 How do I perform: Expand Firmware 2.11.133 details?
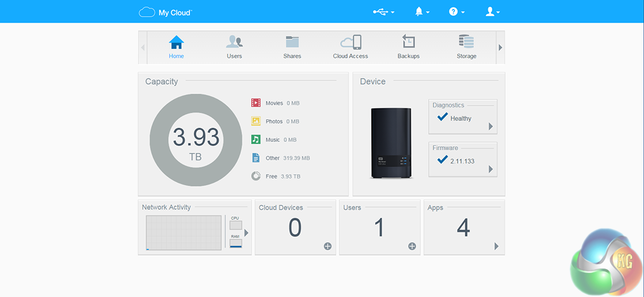pyautogui.click(x=491, y=169)
